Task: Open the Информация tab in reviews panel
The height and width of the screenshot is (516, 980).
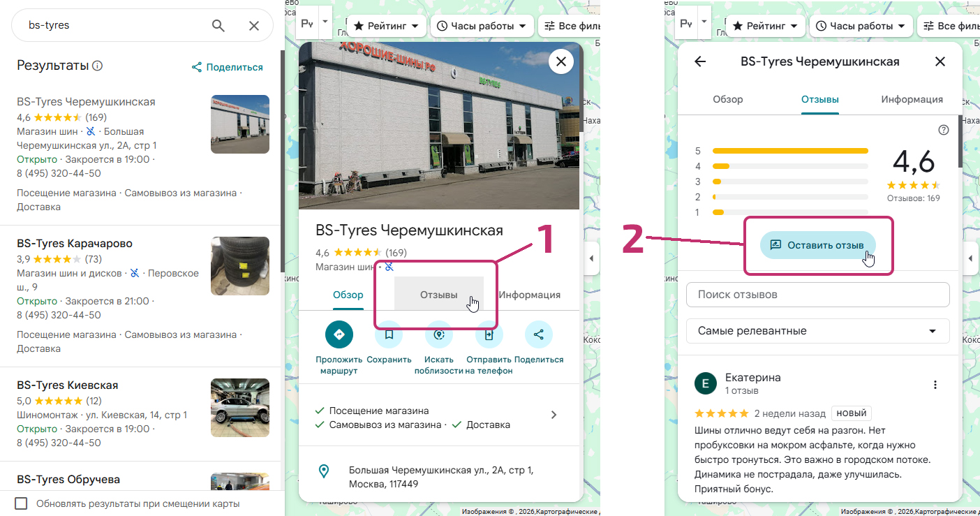Action: pyautogui.click(x=912, y=99)
